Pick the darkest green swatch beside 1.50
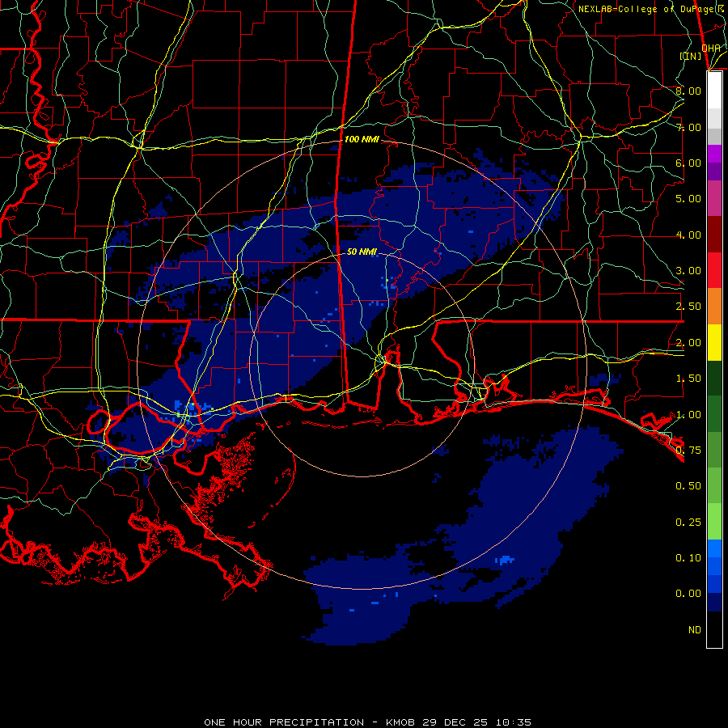 (714, 379)
